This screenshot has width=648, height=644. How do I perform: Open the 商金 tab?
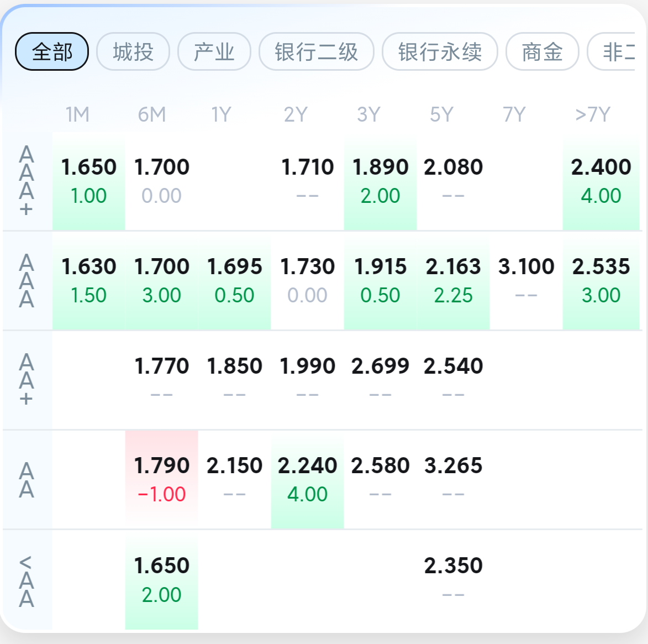click(542, 52)
